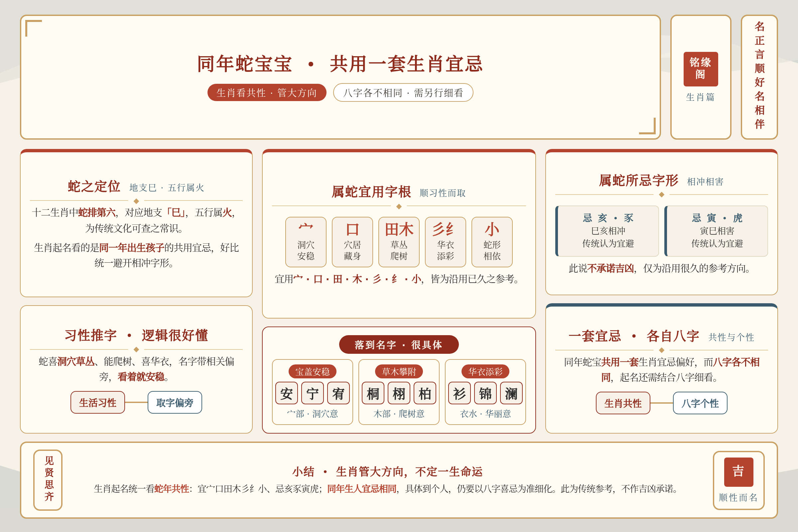Click the vertical 见贤思齐 seal box

coord(48,480)
